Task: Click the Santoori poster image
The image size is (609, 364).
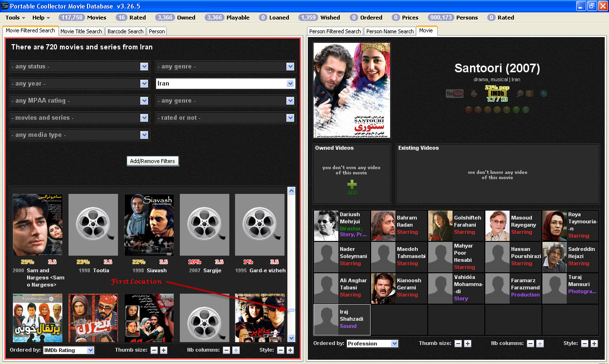Action: click(352, 90)
